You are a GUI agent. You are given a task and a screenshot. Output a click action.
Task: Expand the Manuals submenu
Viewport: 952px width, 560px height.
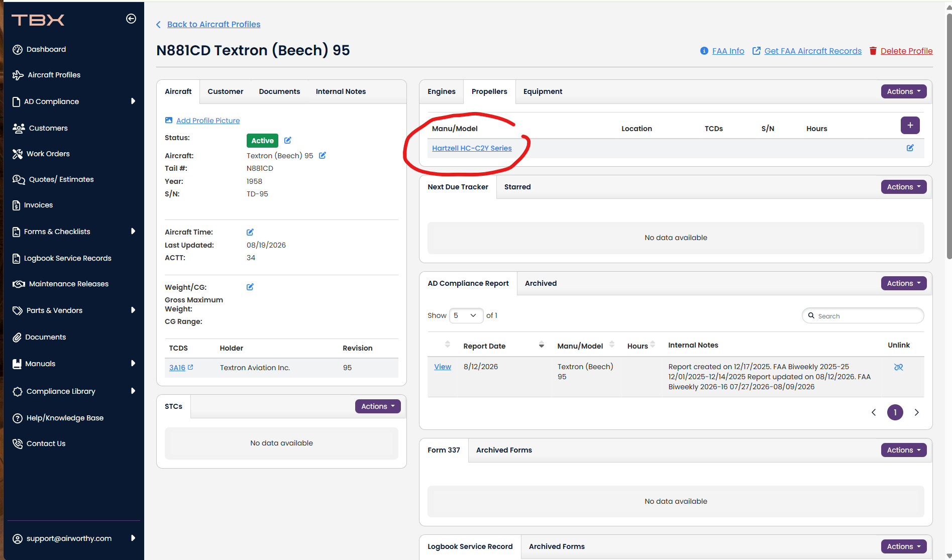(133, 363)
